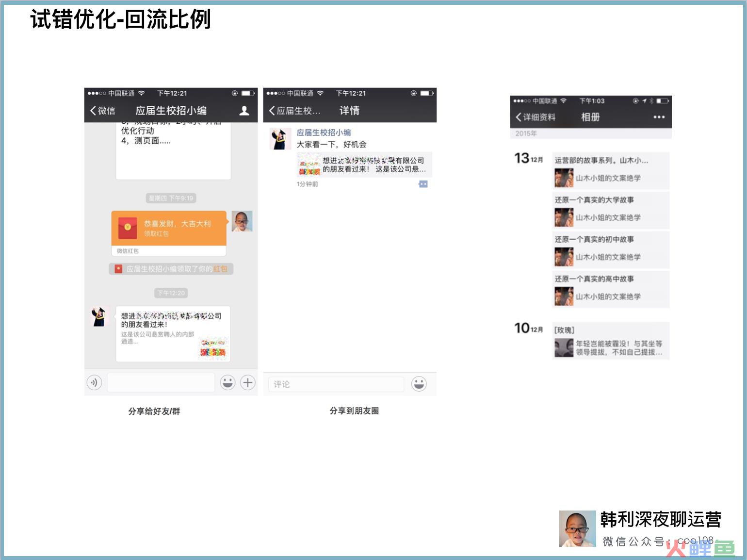Viewport: 747px width, 560px height.
Task: Tap the 下午12:20 timestamp in chat
Action: (171, 293)
